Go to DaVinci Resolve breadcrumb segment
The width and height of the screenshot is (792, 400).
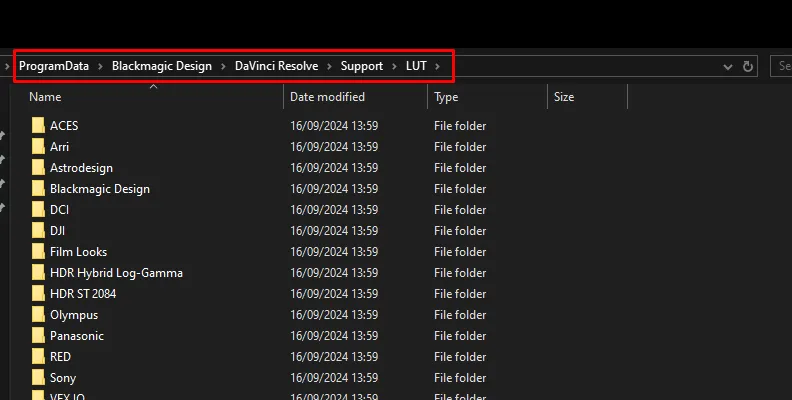276,67
